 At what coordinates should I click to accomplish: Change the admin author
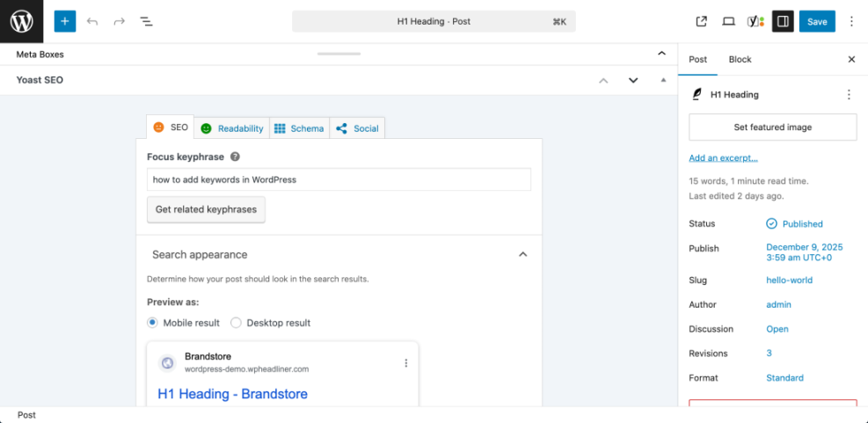(778, 304)
